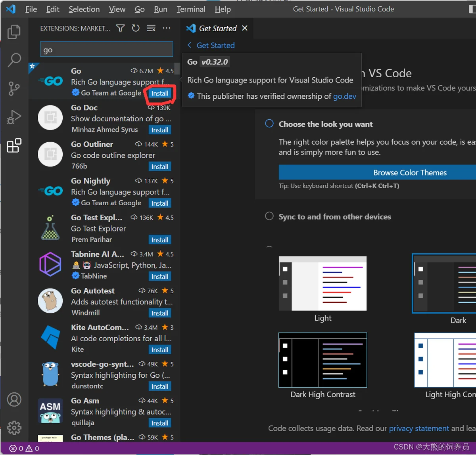476x455 pixels.
Task: Open the Search view in activity bar
Action: tap(14, 60)
